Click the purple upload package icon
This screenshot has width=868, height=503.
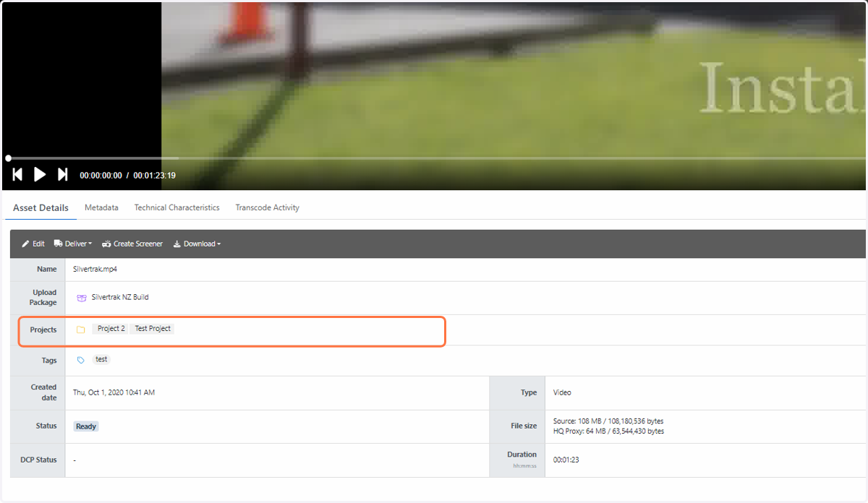[81, 298]
